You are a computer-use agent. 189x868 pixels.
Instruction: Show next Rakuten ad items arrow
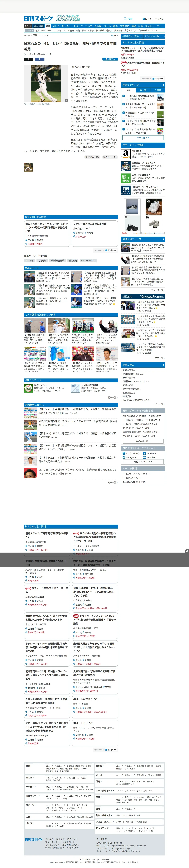145,233
